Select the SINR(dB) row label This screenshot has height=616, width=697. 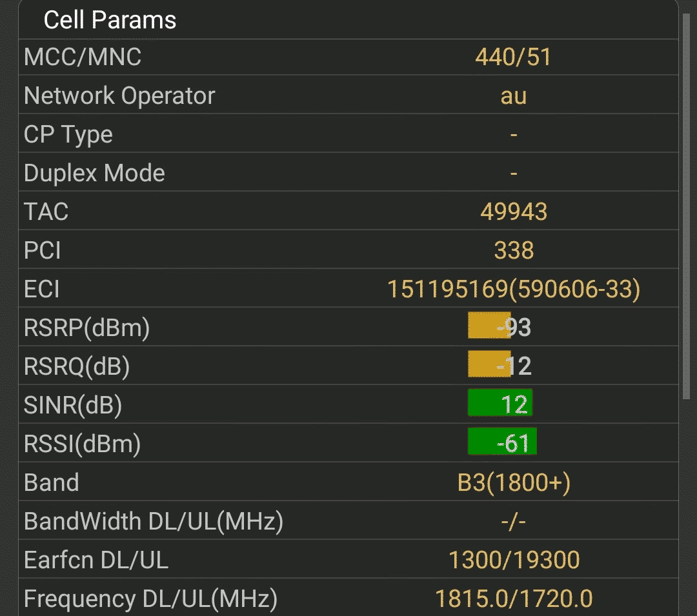[x=73, y=406]
